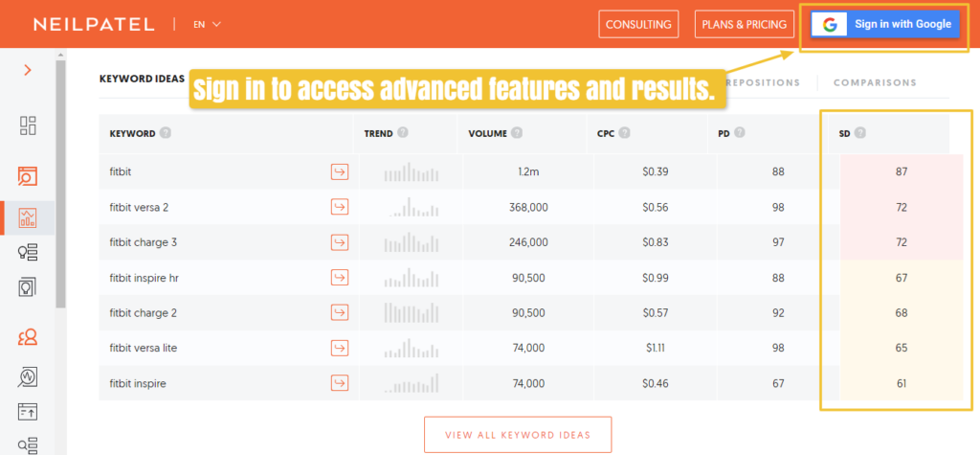Click the help icon next to VOLUME header
980x455 pixels.
(x=517, y=134)
